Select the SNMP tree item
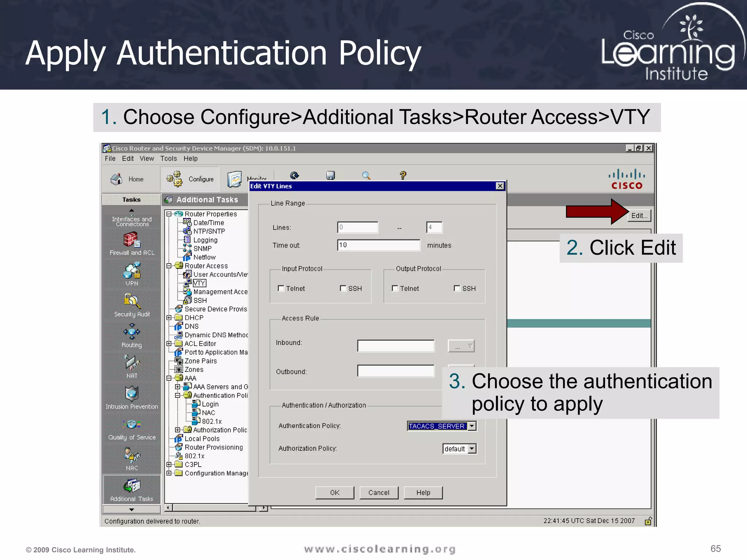This screenshot has height=560, width=747. [202, 249]
